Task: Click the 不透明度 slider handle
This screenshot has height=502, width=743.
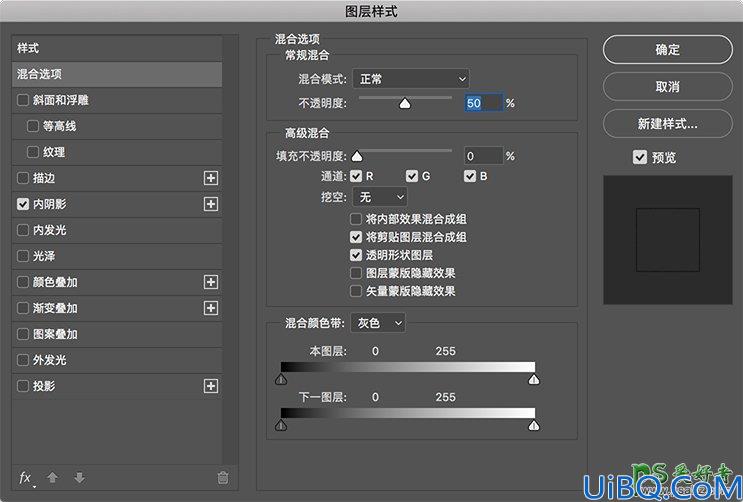Action: 405,103
